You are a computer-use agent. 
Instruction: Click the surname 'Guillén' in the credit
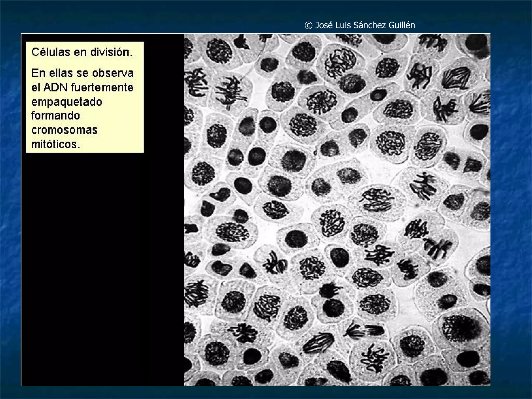click(x=402, y=25)
